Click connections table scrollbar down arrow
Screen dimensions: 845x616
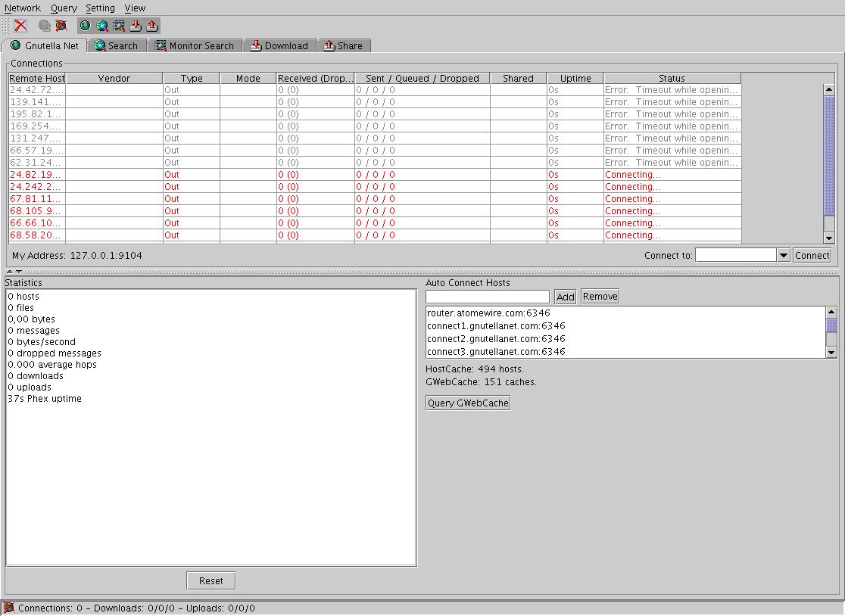829,238
